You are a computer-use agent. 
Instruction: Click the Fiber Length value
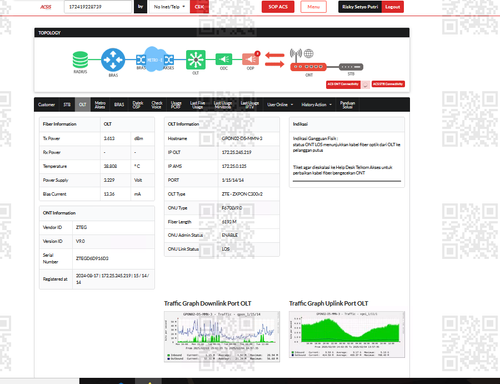pos(229,222)
